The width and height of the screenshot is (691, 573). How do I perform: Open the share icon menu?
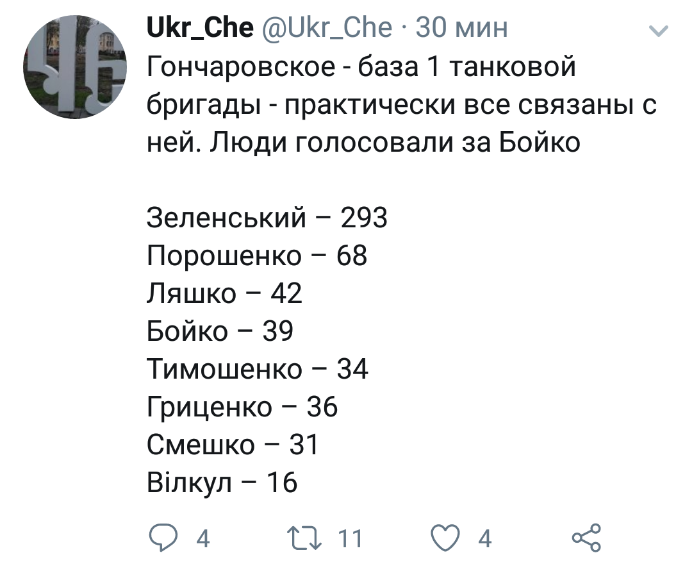(586, 538)
